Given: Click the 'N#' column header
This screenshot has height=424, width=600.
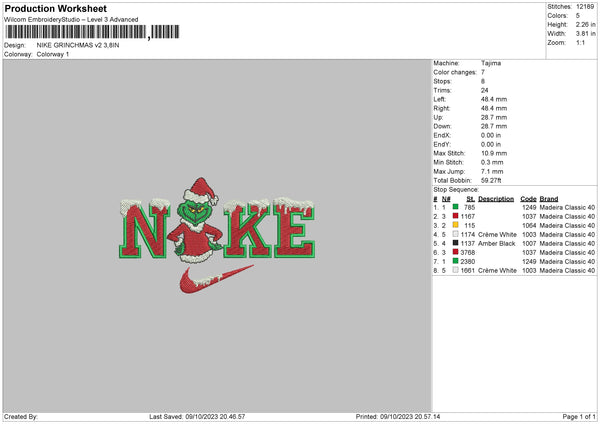Looking at the screenshot, I should 446,199.
